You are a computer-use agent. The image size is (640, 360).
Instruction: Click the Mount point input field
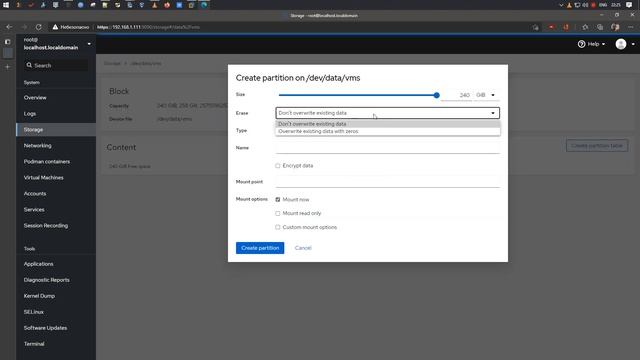(388, 182)
